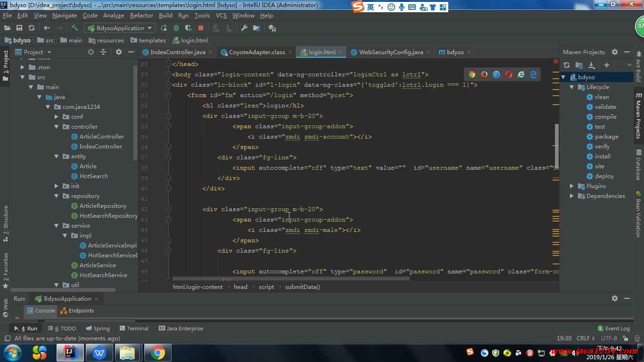Open login.html preview in Chrome browser icon

pyautogui.click(x=472, y=74)
